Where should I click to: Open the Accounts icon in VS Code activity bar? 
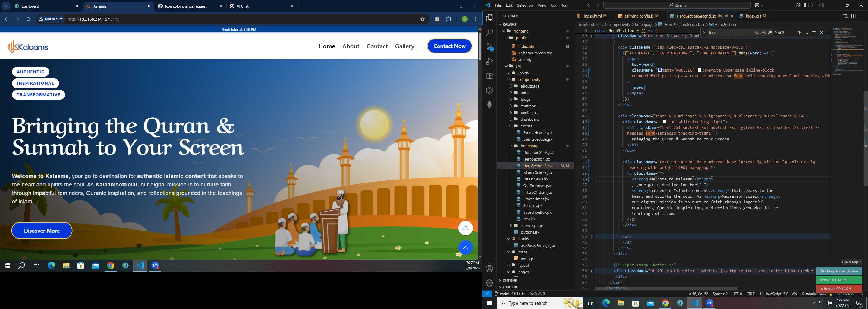point(489,269)
